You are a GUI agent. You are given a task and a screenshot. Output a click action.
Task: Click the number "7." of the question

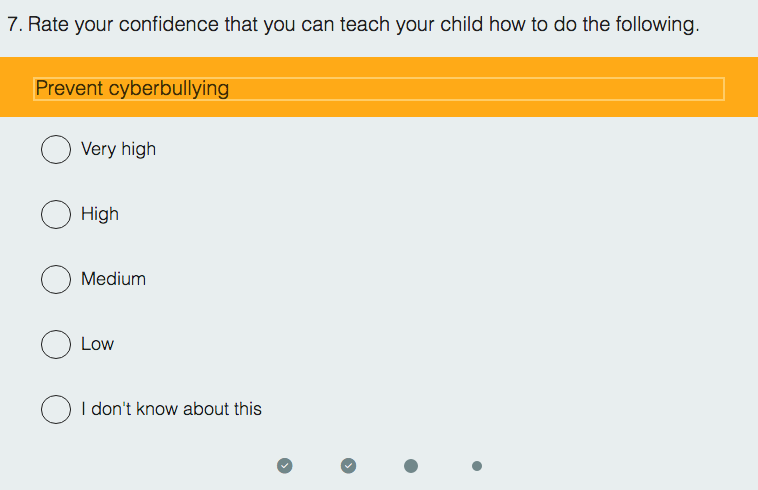[14, 25]
